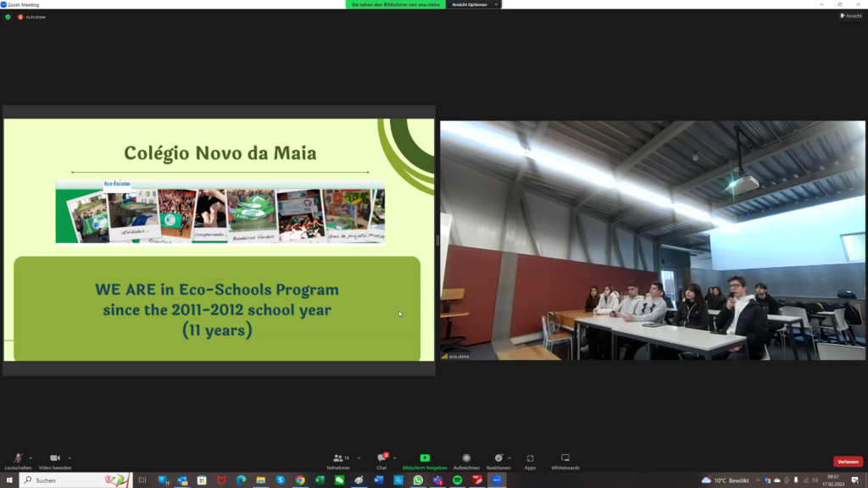Image resolution: width=868 pixels, height=488 pixels.
Task: Click the green encryption shield icon
Action: (x=8, y=17)
